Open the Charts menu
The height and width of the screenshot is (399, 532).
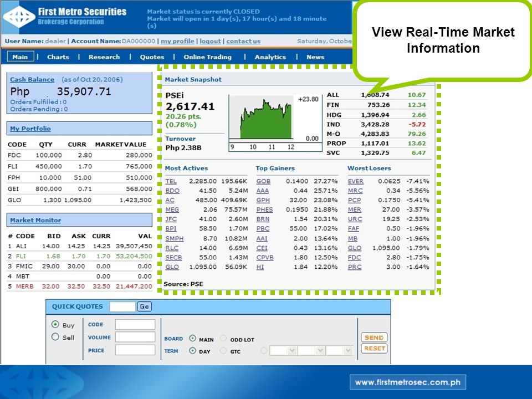click(58, 57)
